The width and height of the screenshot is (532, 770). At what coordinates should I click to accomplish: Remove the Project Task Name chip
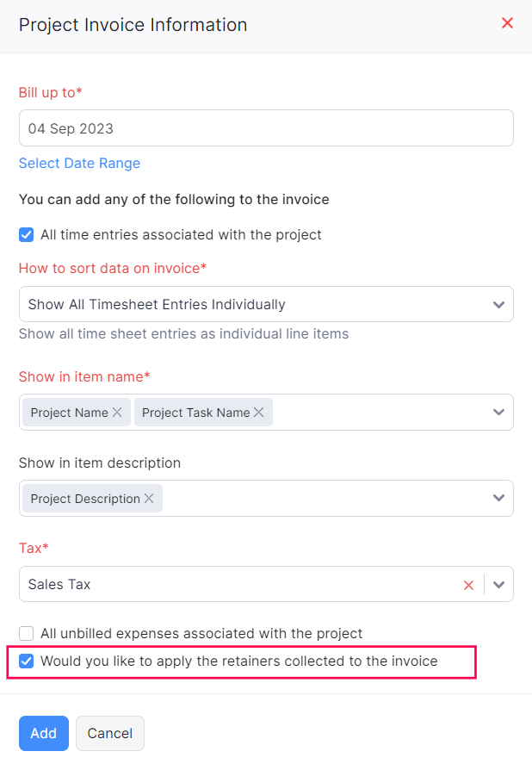pyautogui.click(x=258, y=412)
